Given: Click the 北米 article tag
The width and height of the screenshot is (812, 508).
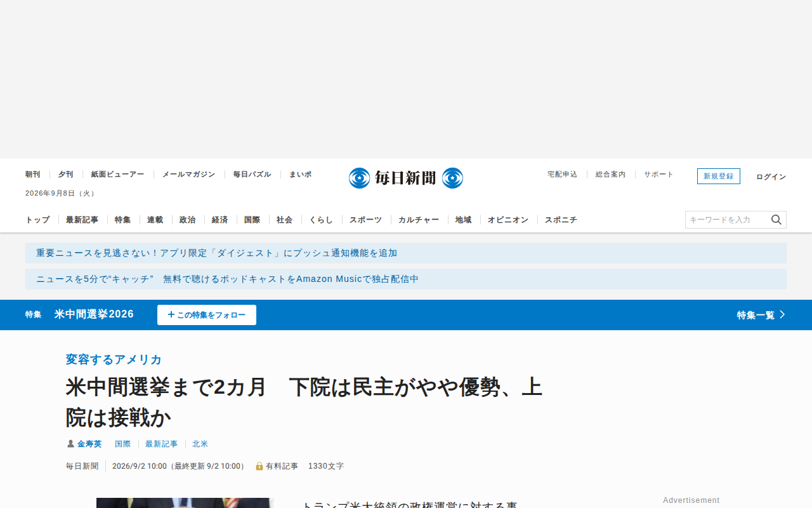Looking at the screenshot, I should pyautogui.click(x=200, y=444).
